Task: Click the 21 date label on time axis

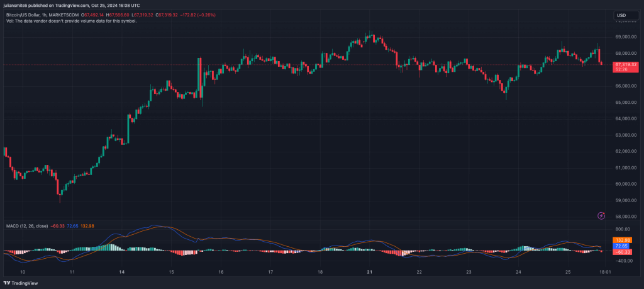Action: coord(370,272)
